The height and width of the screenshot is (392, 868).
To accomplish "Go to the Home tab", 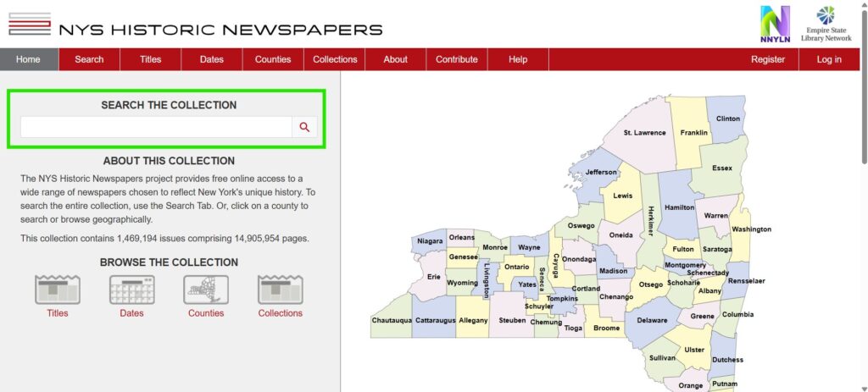I will click(x=28, y=59).
